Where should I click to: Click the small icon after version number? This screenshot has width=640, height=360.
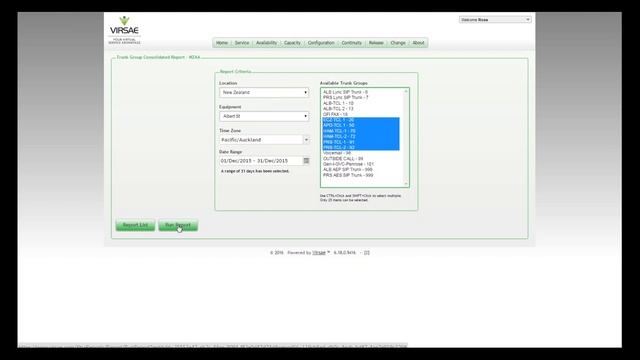point(367,253)
